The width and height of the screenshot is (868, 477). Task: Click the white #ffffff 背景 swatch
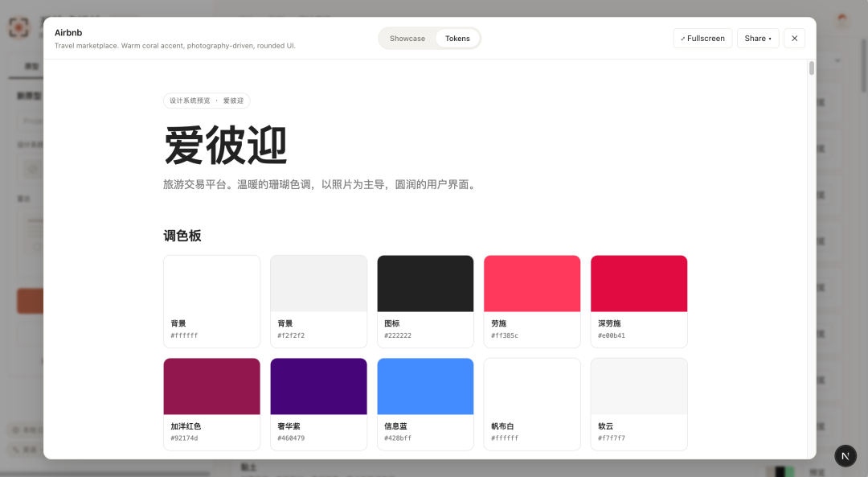coord(211,302)
